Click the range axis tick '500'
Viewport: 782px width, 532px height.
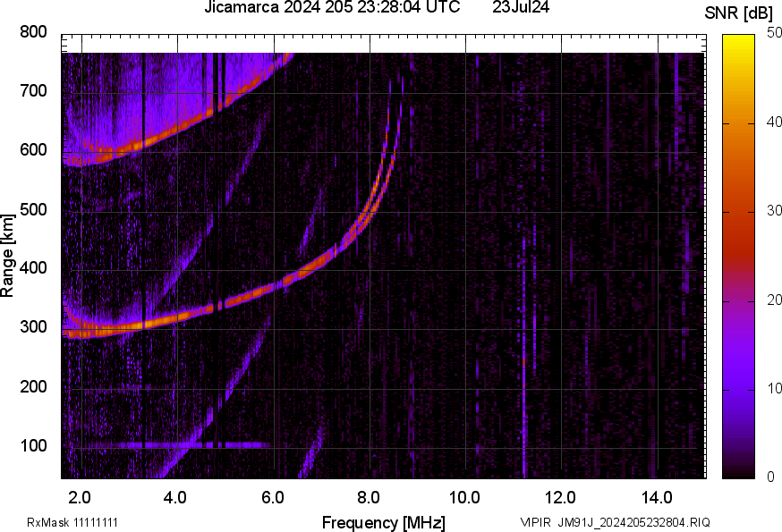point(33,209)
